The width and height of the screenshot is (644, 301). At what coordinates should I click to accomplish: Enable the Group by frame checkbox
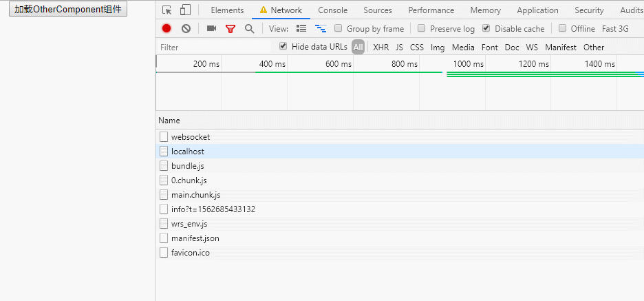tap(339, 29)
